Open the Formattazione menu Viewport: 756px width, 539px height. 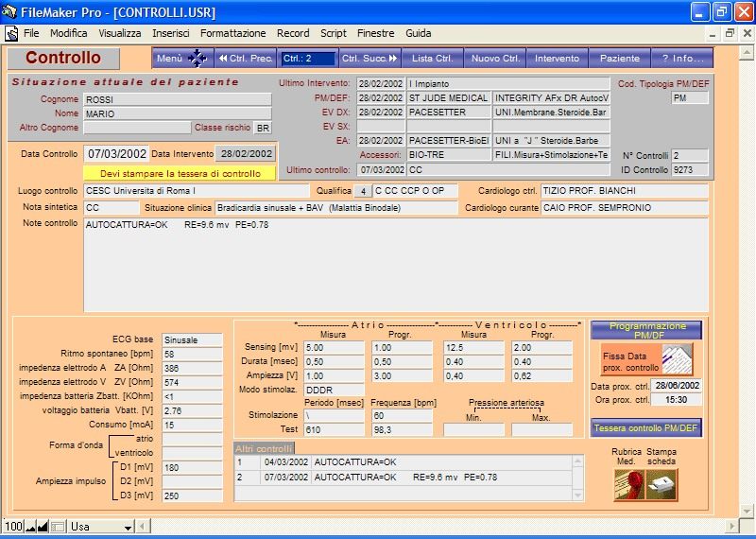pyautogui.click(x=232, y=33)
